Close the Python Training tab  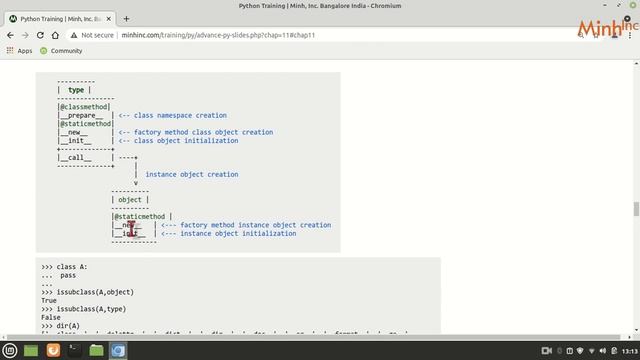[109, 19]
